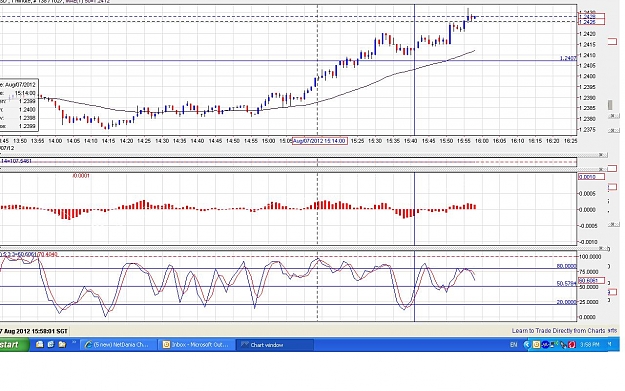Click the 15:00 time axis label
Image resolution: width=625 pixels, height=391 pixels.
[x=268, y=141]
